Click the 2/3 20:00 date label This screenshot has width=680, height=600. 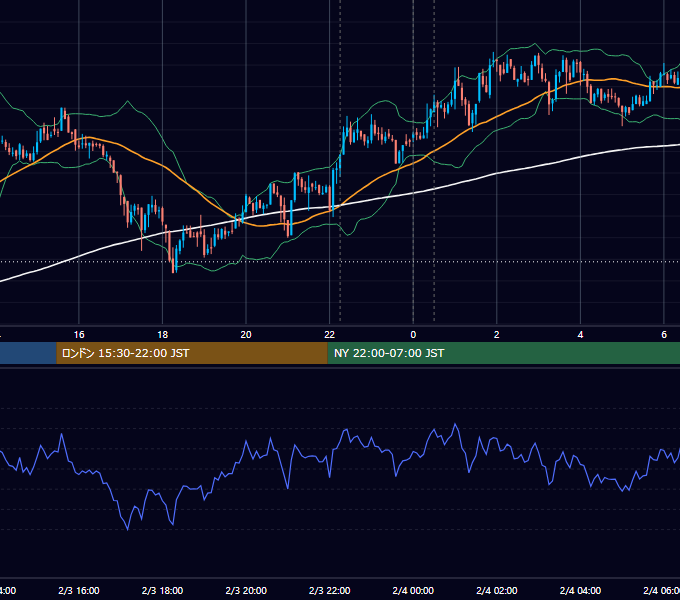tap(246, 590)
